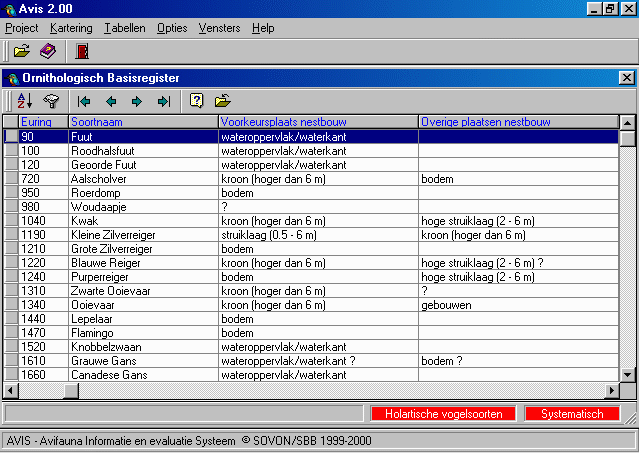The width and height of the screenshot is (639, 453).
Task: Click the Holartische vogelsoorten red button
Action: point(443,414)
